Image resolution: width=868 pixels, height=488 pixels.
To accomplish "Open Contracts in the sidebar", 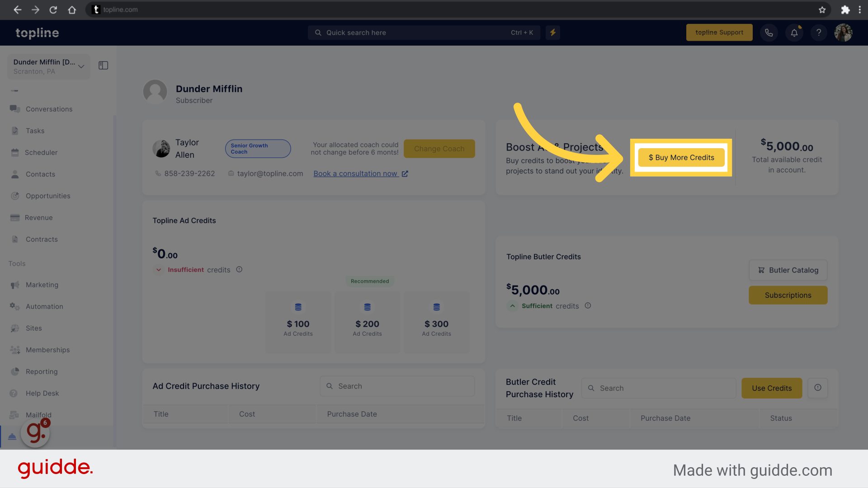I will pyautogui.click(x=42, y=239).
